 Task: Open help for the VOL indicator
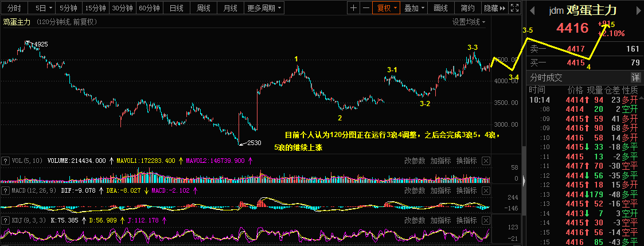tap(6, 161)
